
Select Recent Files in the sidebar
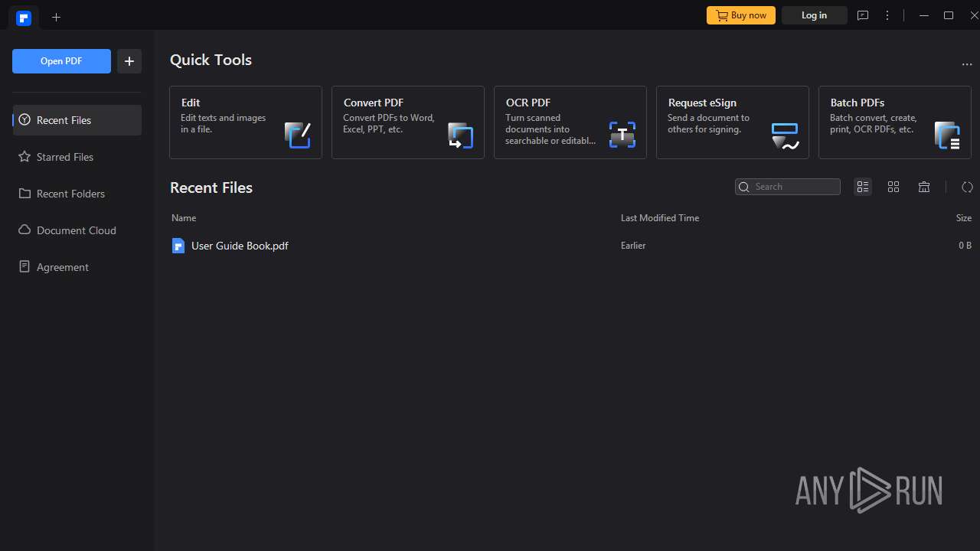(77, 120)
